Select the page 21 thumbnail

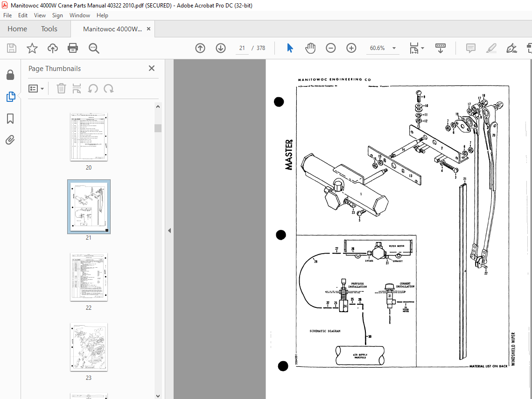tap(89, 207)
